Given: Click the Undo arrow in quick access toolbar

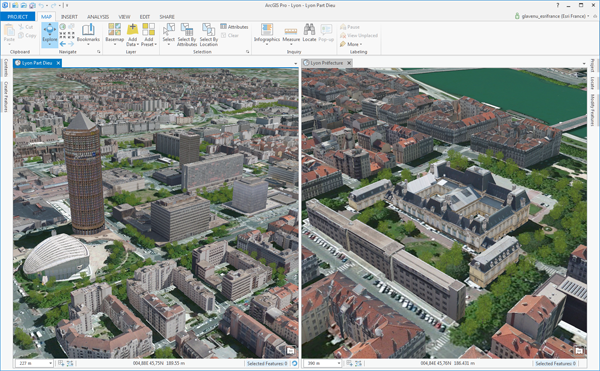Looking at the screenshot, I should (41, 5).
